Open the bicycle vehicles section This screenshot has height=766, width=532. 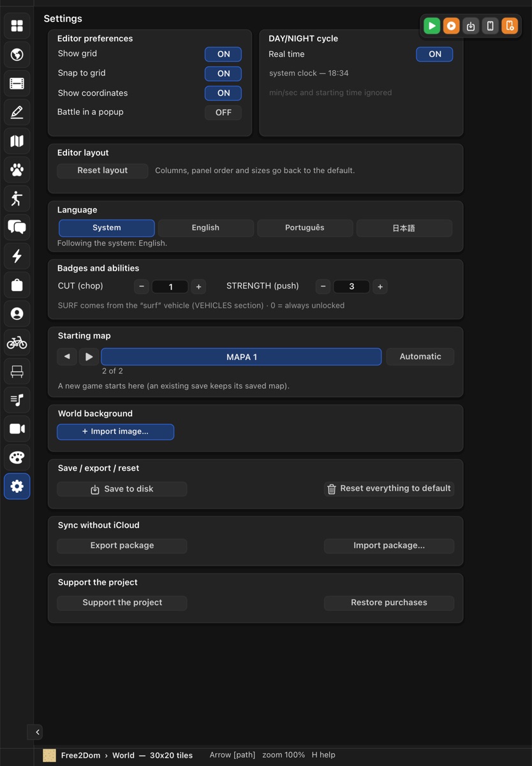click(17, 342)
